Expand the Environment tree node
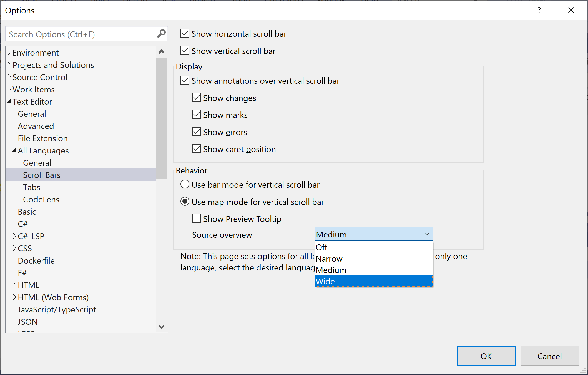Image resolution: width=588 pixels, height=375 pixels. (x=9, y=52)
